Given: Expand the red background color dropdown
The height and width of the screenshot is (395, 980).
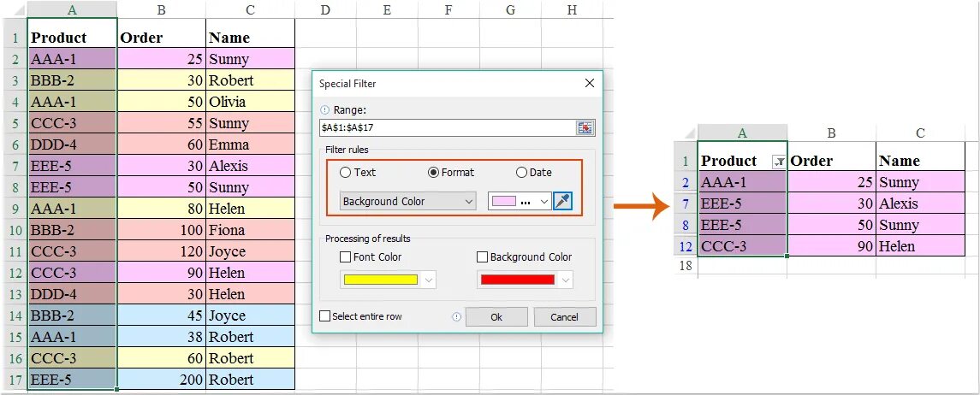Looking at the screenshot, I should 566,280.
